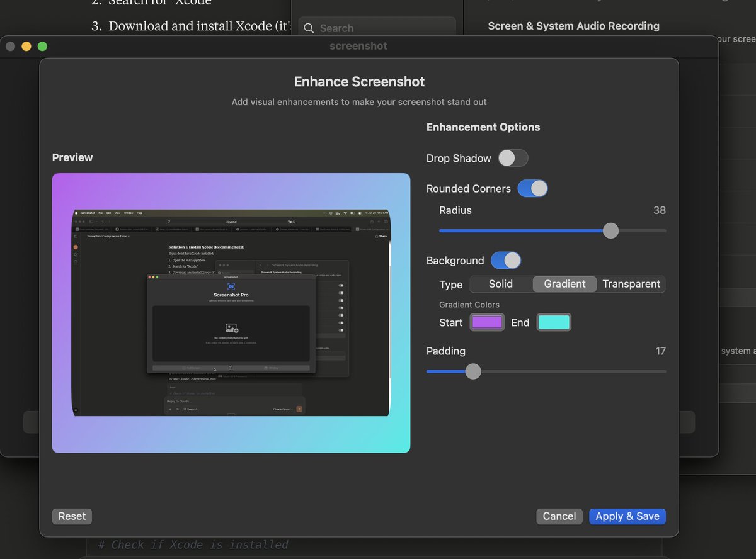Click the Padding value 17
This screenshot has height=559, width=756.
coord(660,351)
